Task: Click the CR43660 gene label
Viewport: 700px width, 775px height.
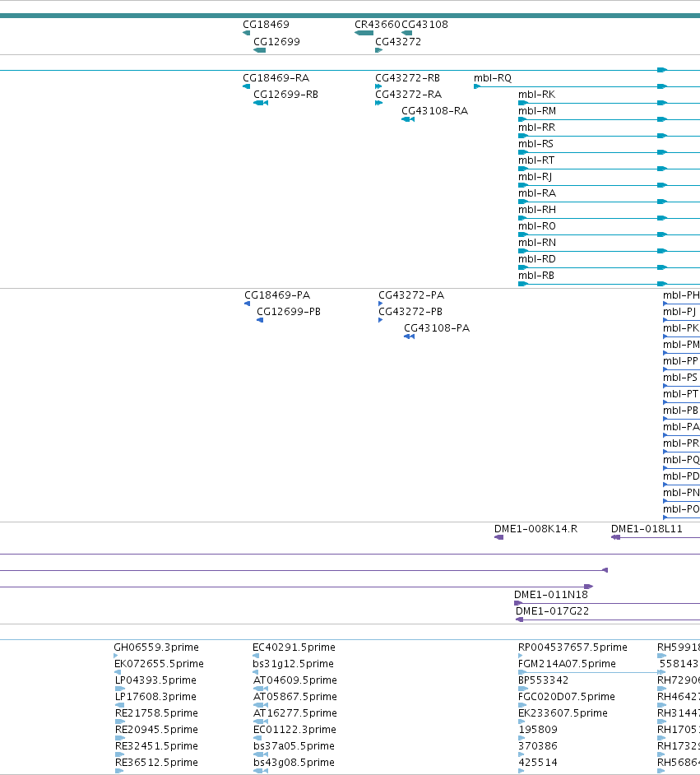Action: 378,24
